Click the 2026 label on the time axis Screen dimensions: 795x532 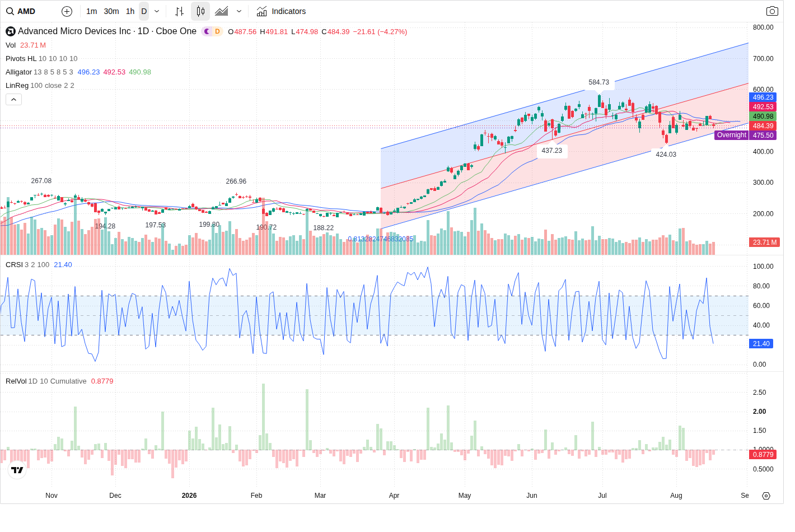click(189, 496)
